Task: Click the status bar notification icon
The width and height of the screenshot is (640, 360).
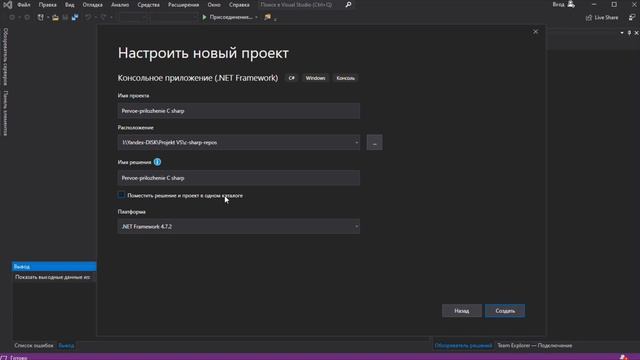Action: tap(623, 357)
